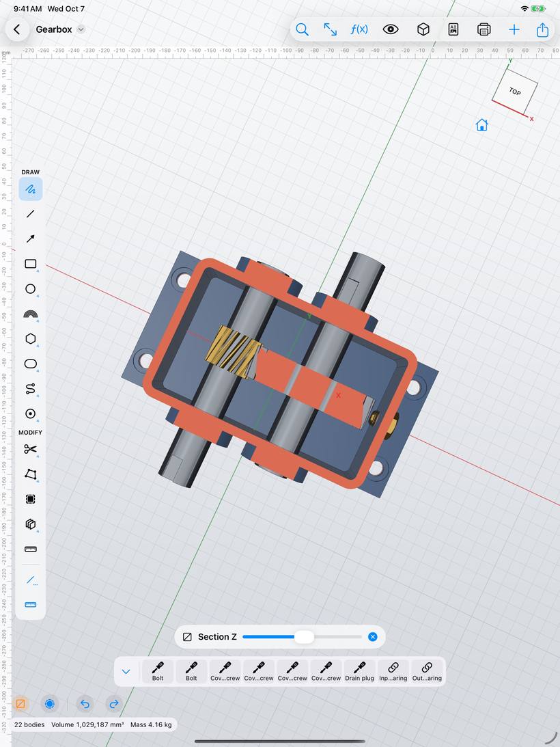The height and width of the screenshot is (747, 560).
Task: Click the MODIFY section heading
Action: tap(31, 433)
